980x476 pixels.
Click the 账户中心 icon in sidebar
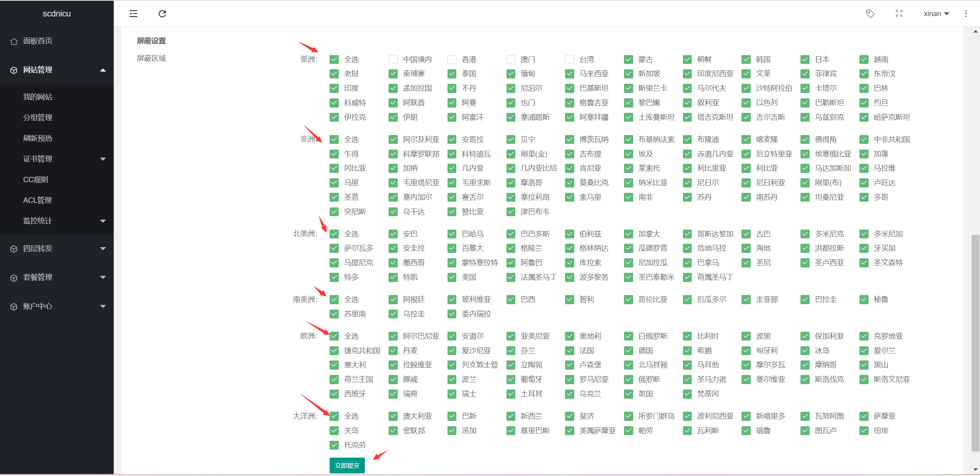(14, 306)
